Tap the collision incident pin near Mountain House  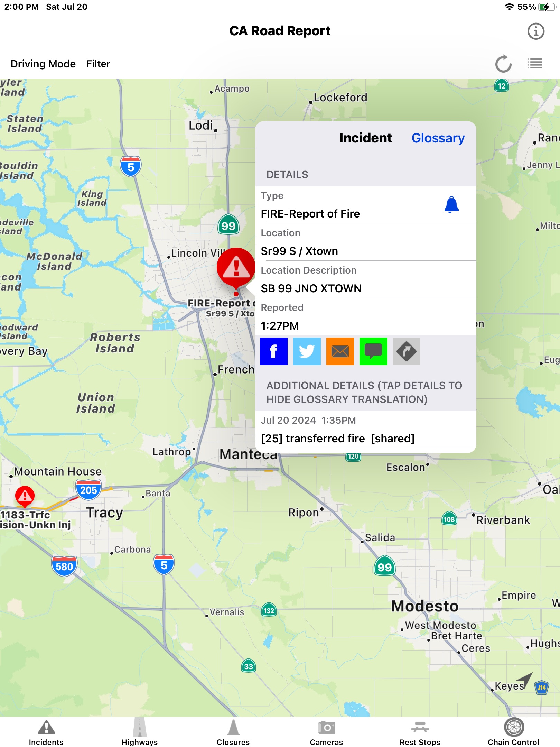[x=25, y=496]
